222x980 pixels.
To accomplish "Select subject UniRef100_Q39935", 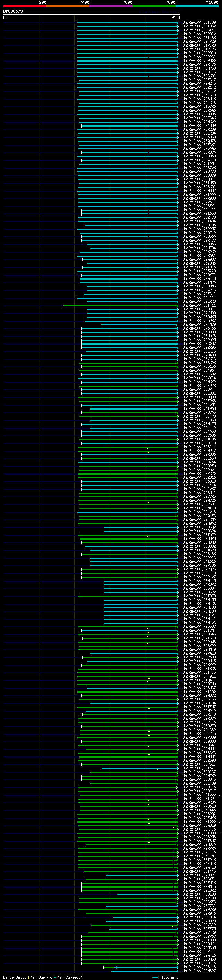I will (x=199, y=114).
